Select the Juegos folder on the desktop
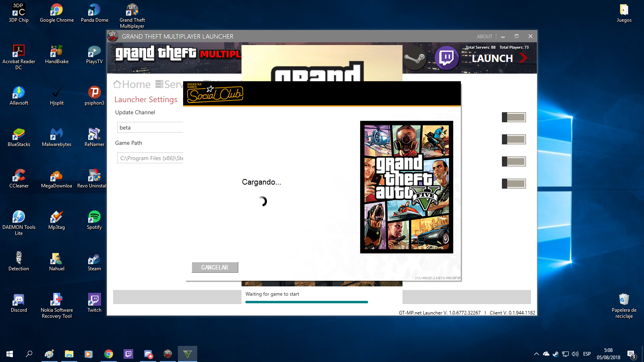Screen dimensions: 644x362 click(624, 13)
